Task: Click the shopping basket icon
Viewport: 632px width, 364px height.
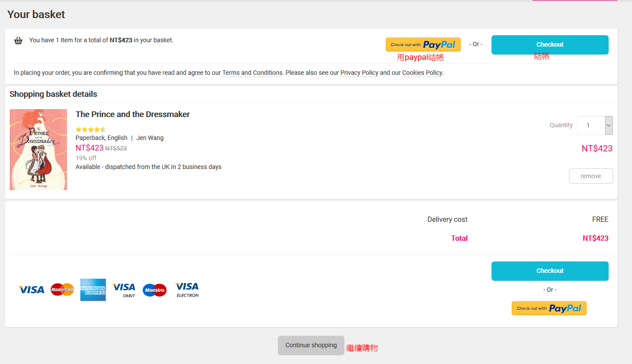Action: [18, 40]
